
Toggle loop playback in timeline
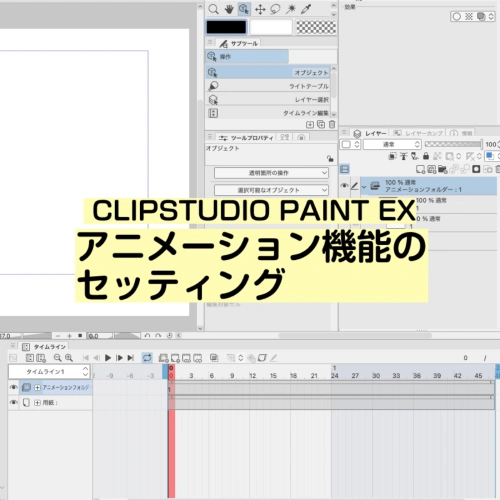point(147,358)
